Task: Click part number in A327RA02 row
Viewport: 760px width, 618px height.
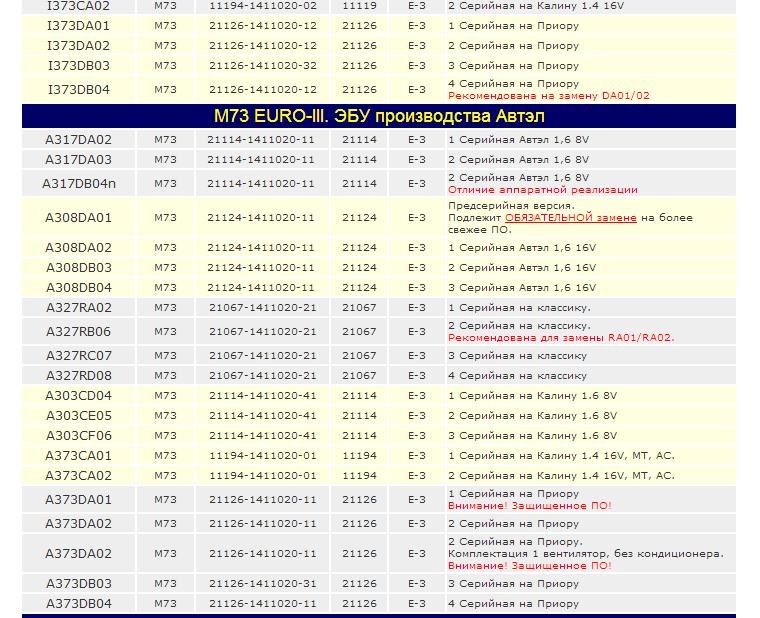Action: (x=263, y=307)
